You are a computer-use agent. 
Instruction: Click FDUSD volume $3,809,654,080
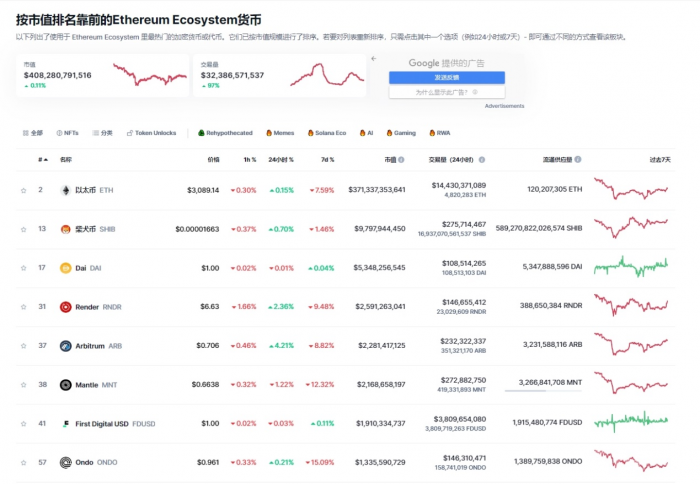point(460,419)
